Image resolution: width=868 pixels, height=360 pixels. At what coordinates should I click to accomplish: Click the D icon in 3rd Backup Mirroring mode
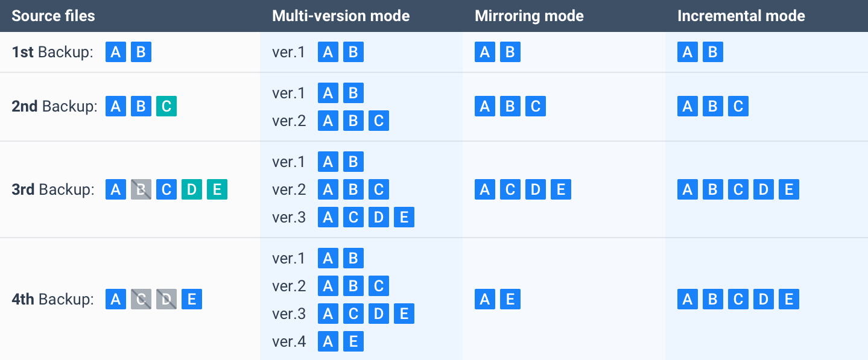pos(535,190)
